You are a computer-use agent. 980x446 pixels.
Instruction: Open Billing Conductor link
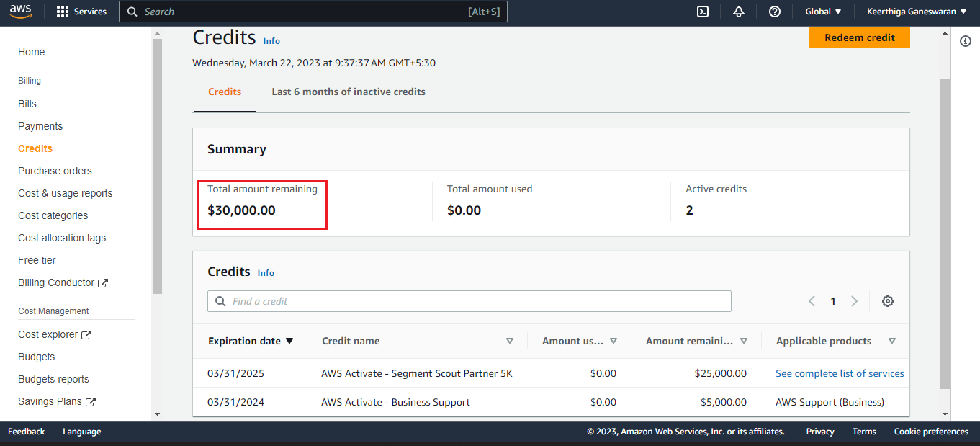point(56,282)
